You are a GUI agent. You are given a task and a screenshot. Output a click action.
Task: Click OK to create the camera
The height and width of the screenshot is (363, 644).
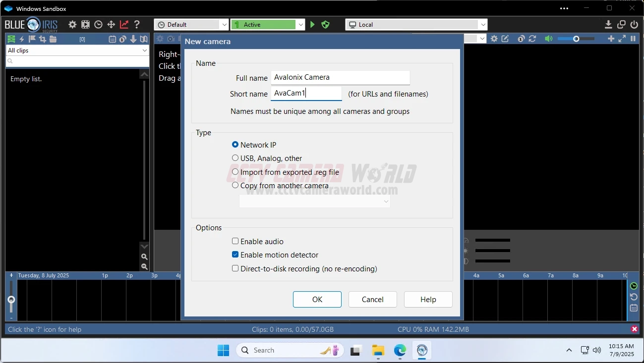(317, 299)
